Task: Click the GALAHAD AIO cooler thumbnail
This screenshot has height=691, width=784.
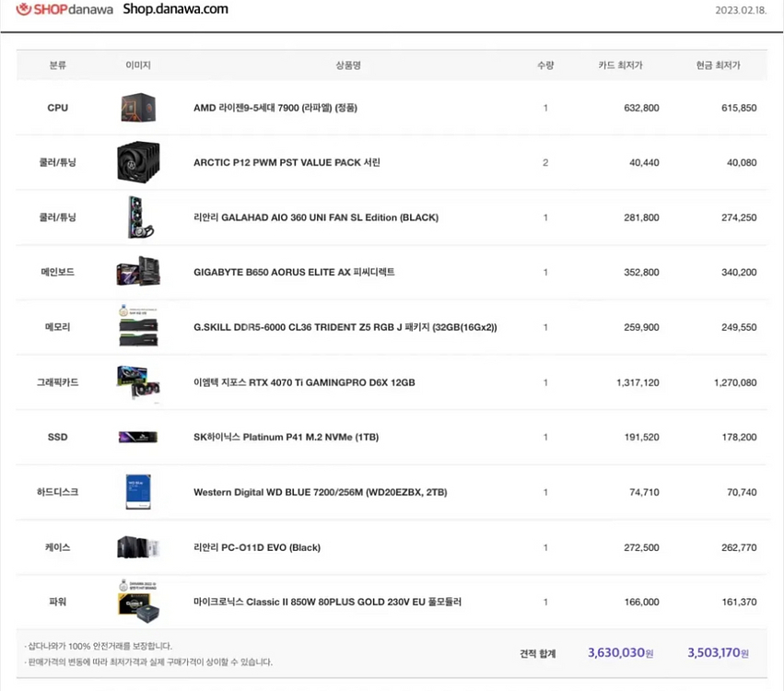Action: coord(140,217)
